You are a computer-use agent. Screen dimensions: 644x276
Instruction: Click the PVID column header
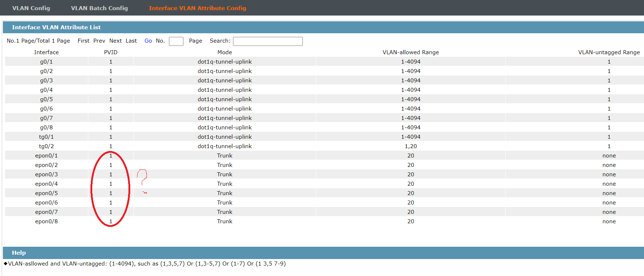111,52
